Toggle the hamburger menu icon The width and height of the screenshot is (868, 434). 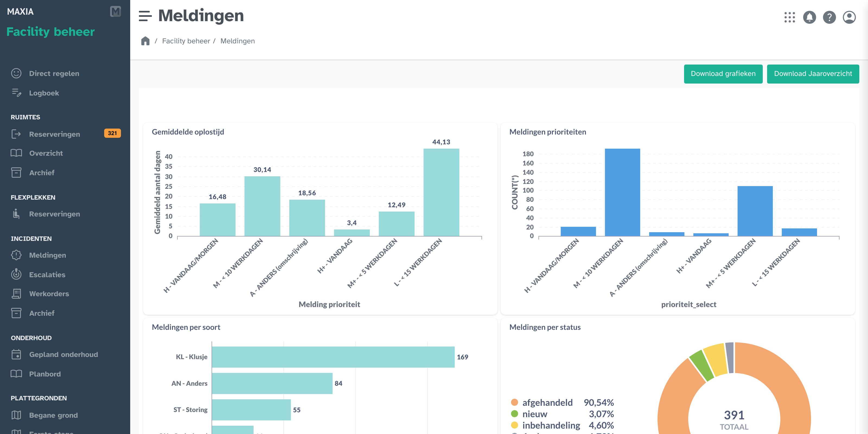[x=145, y=16]
